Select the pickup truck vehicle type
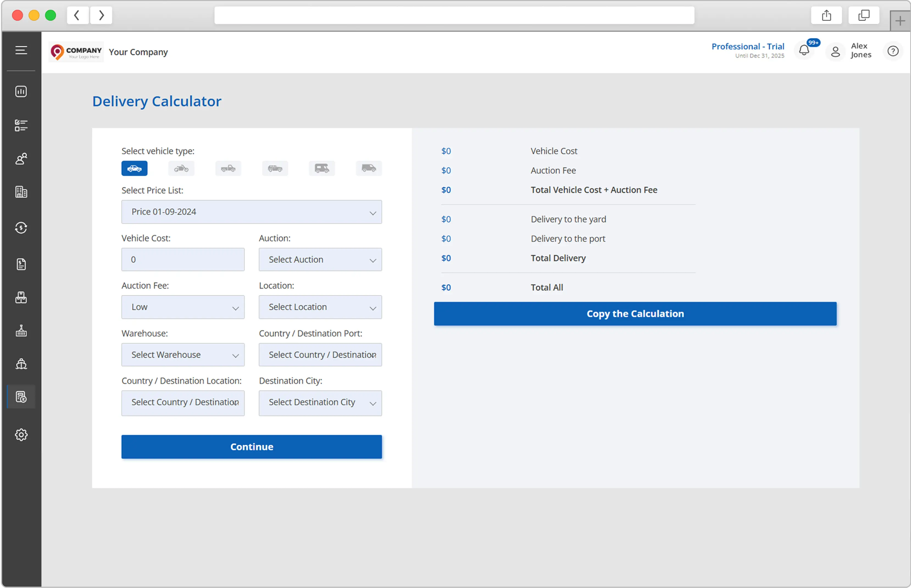The height and width of the screenshot is (588, 911). tap(228, 168)
